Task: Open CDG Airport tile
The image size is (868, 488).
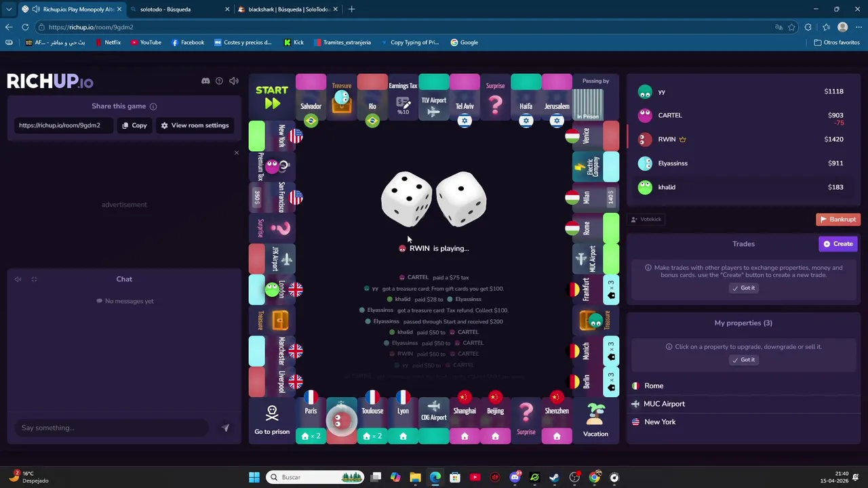Action: pyautogui.click(x=434, y=421)
